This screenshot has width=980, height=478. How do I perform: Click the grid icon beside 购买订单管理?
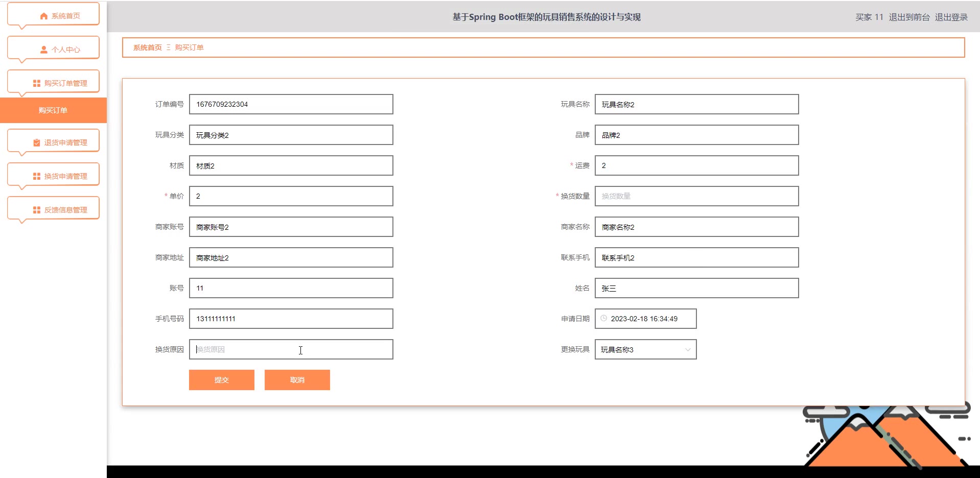pos(37,83)
